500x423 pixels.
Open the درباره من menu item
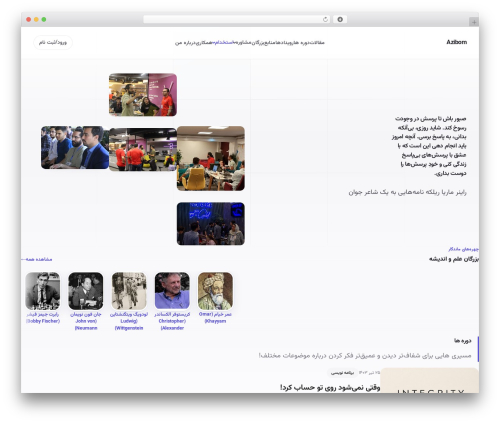click(184, 43)
